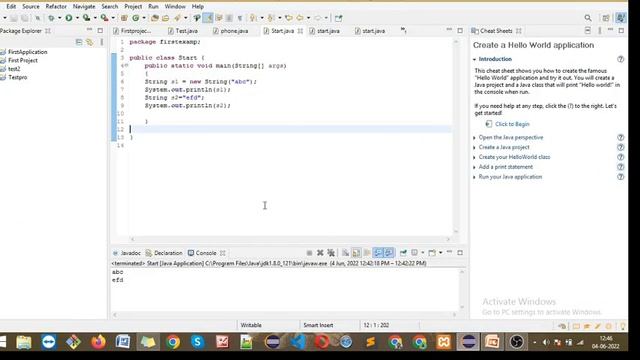Click the Console horizontal scrollbar
This screenshot has height=360, width=640.
(285, 314)
